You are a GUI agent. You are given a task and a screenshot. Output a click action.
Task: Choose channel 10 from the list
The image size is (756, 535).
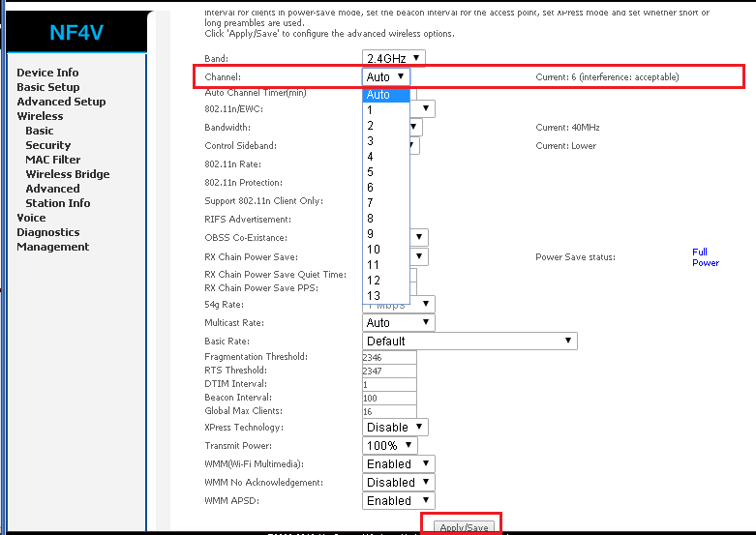coord(385,250)
